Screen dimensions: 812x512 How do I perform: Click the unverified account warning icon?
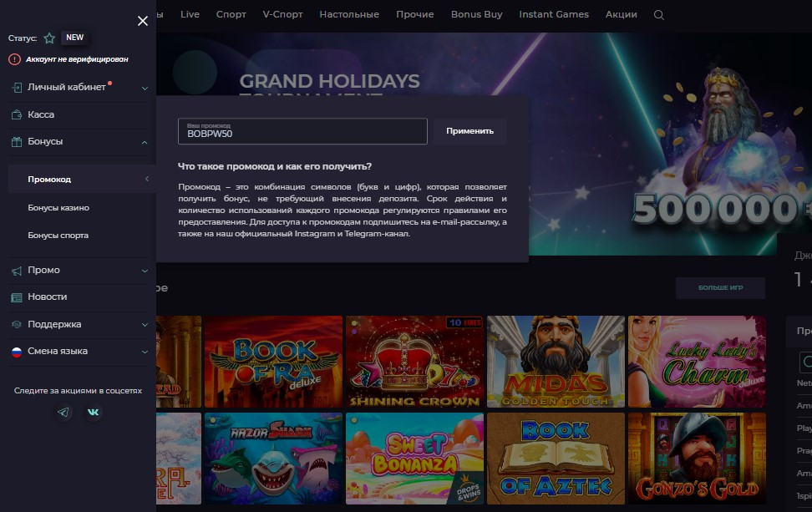pos(14,59)
